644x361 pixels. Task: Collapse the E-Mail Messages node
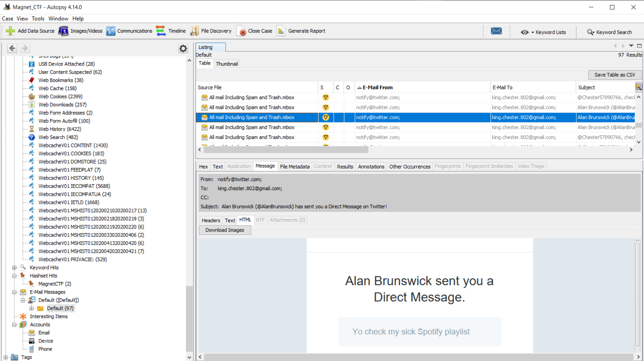click(x=14, y=292)
